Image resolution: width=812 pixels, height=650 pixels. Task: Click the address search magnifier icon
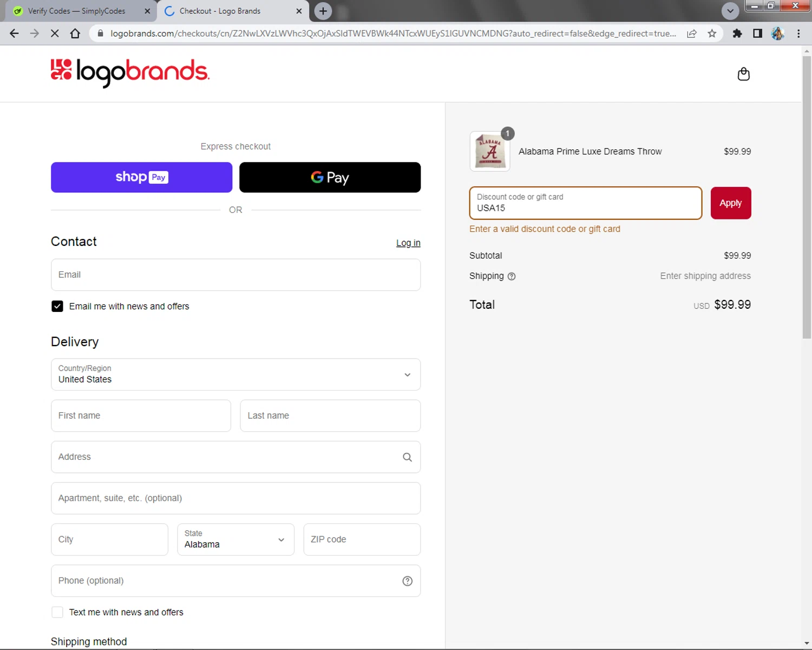[x=407, y=457]
